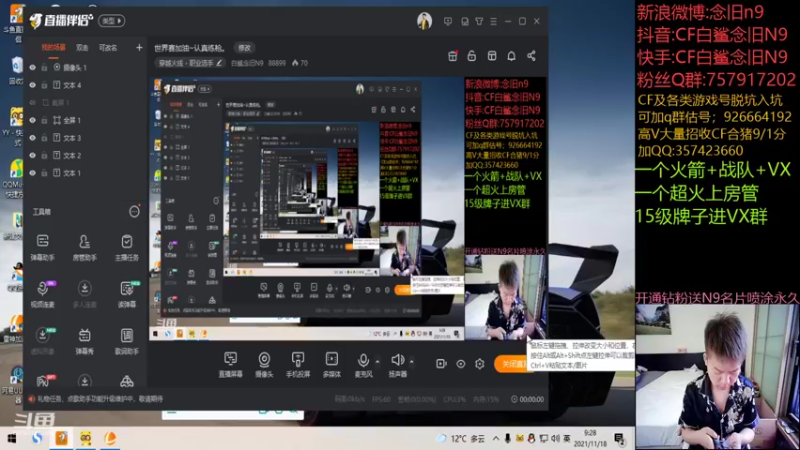The width and height of the screenshot is (800, 450).
Task: Switch to the 可改名 scene tab
Action: [108, 47]
